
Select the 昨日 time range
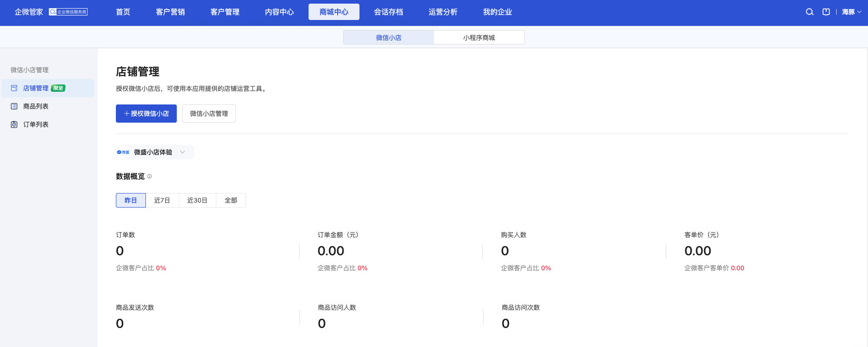click(x=131, y=200)
